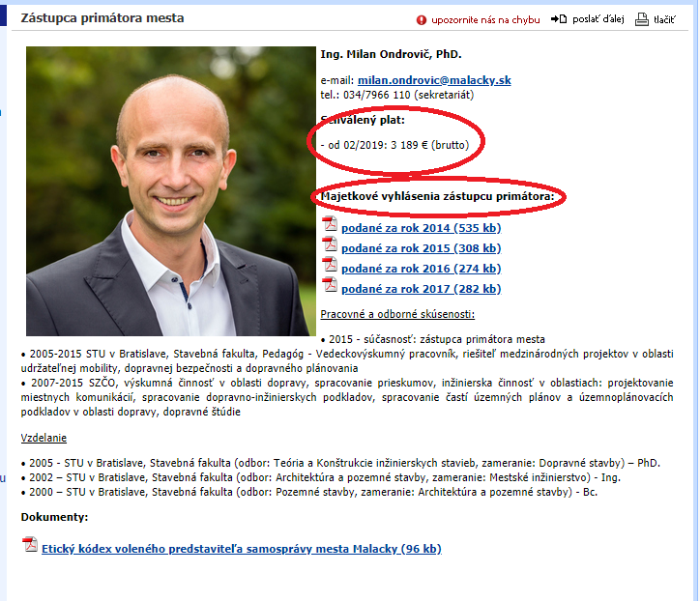Click the printer icon
This screenshot has width=700, height=601.
tap(642, 19)
